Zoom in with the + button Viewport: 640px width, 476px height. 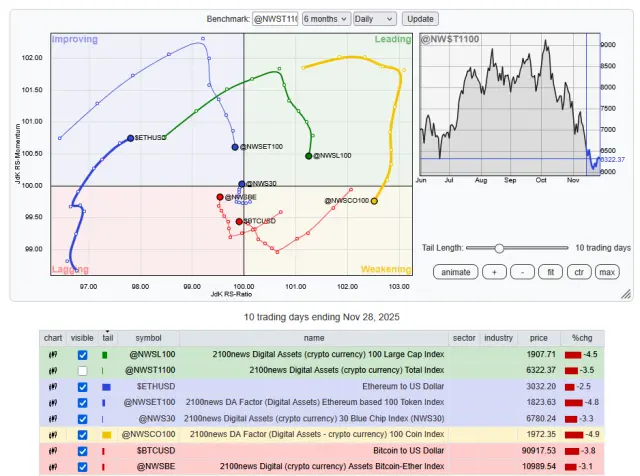(494, 272)
